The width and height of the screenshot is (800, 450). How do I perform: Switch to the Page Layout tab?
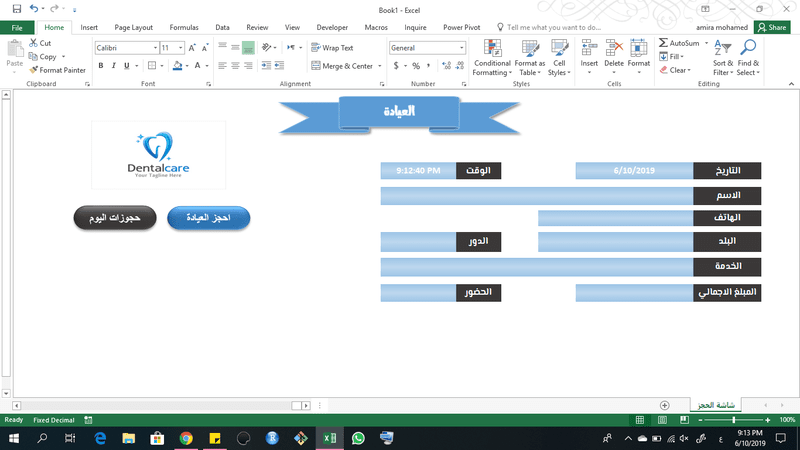133,28
